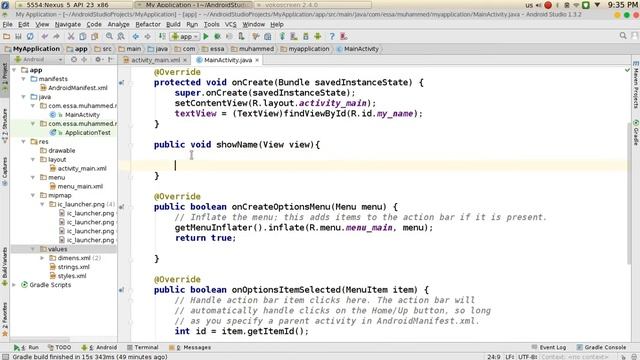Collapse the java folder arrow

point(24,97)
